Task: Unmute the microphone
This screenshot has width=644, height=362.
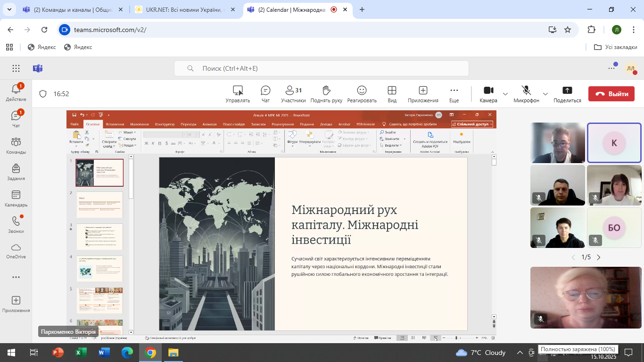Action: (526, 94)
